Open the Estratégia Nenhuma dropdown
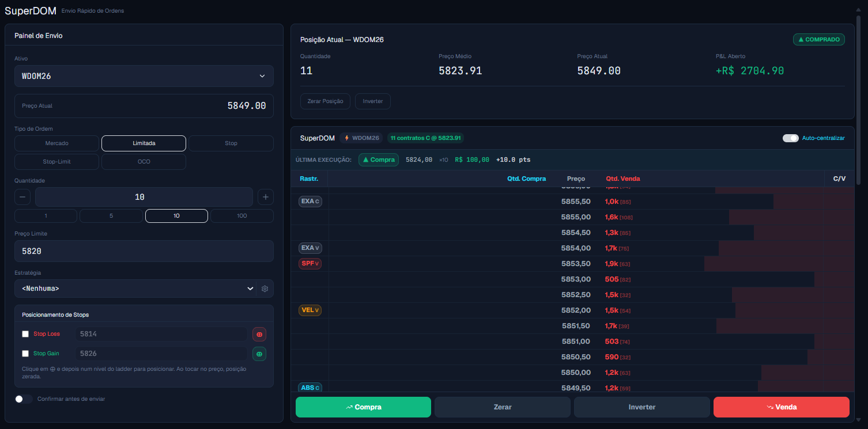The width and height of the screenshot is (868, 429). [x=135, y=288]
